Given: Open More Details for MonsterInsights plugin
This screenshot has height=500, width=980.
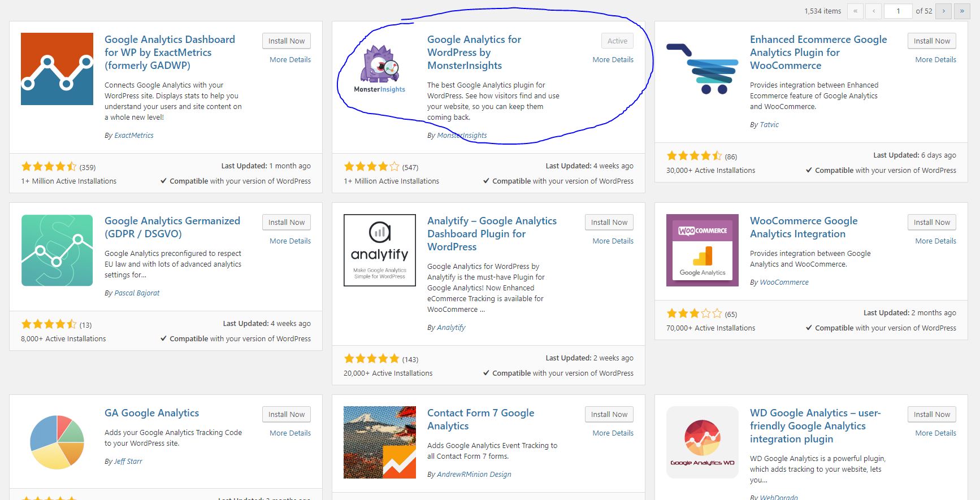Looking at the screenshot, I should coord(613,59).
